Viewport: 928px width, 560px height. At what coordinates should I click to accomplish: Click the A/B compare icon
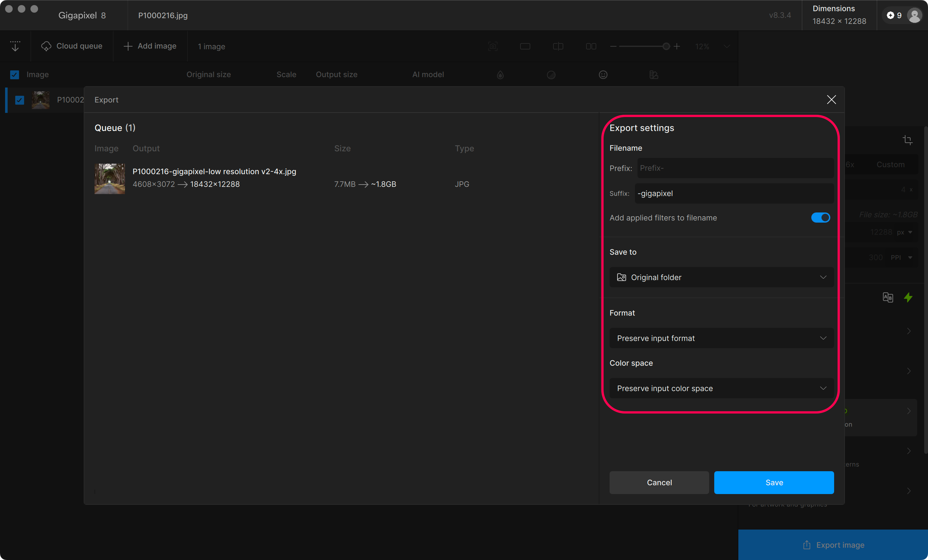888,297
